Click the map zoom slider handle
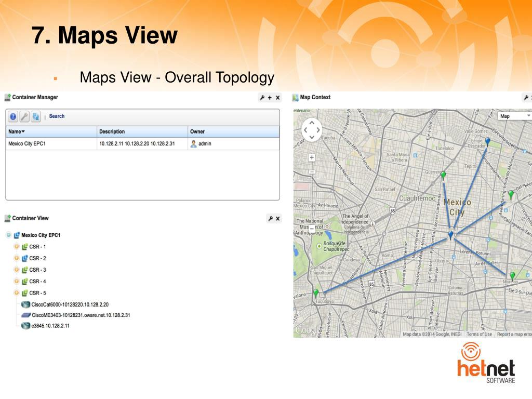The height and width of the screenshot is (399, 532). (x=312, y=172)
